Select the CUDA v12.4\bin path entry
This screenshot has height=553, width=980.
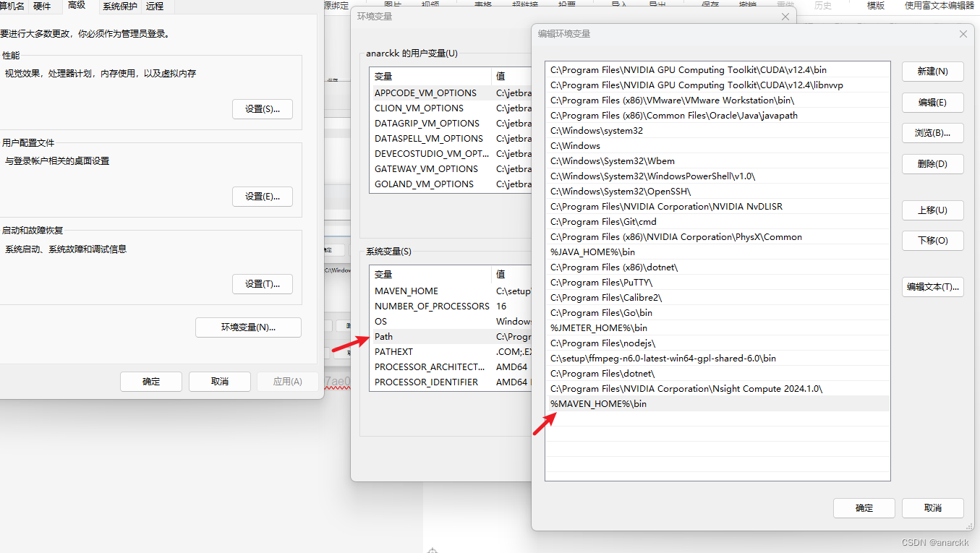(717, 70)
